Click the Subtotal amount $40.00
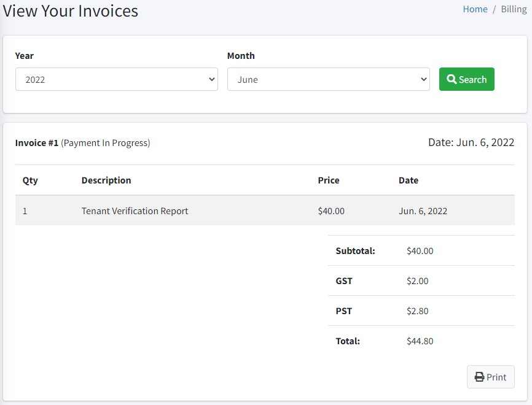532x405 pixels. [x=420, y=251]
